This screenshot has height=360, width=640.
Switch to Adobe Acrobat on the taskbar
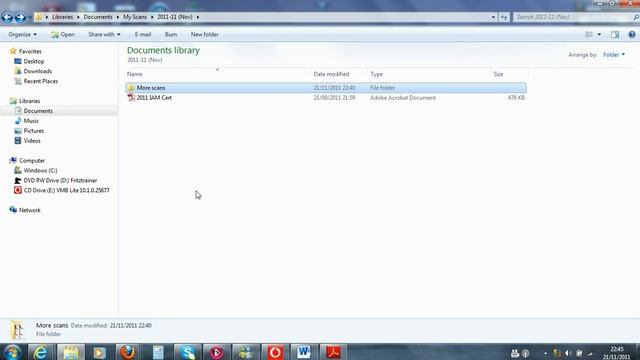333,352
